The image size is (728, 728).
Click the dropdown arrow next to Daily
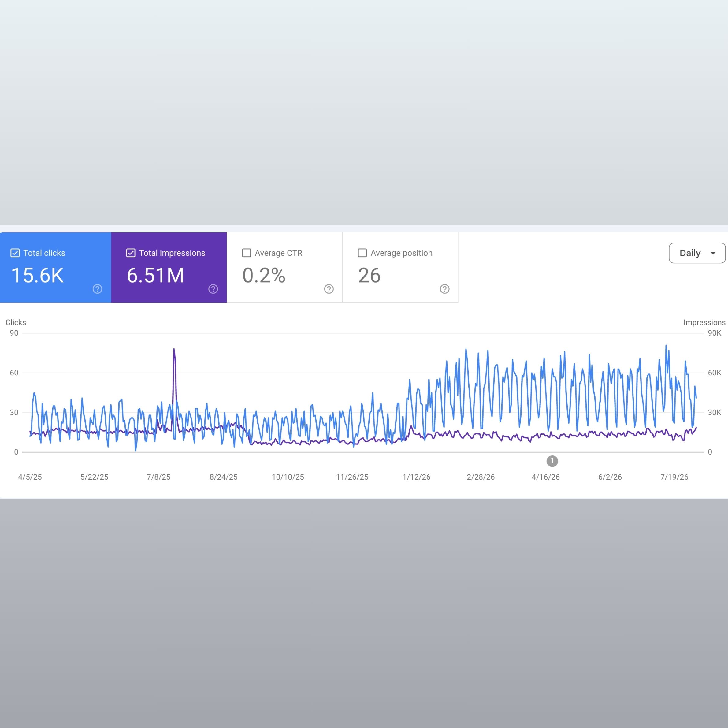(712, 253)
